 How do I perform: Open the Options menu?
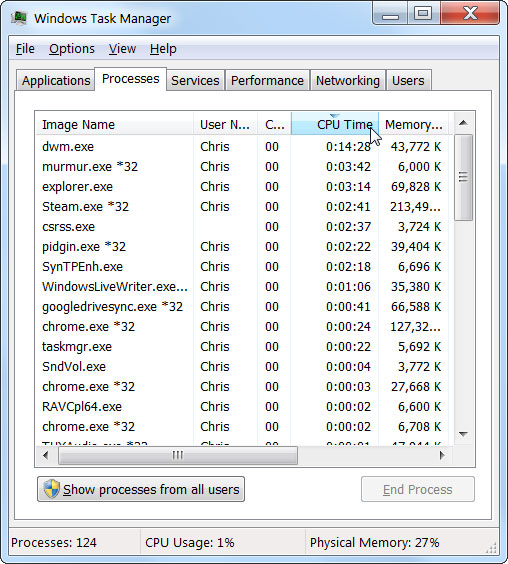click(x=72, y=49)
